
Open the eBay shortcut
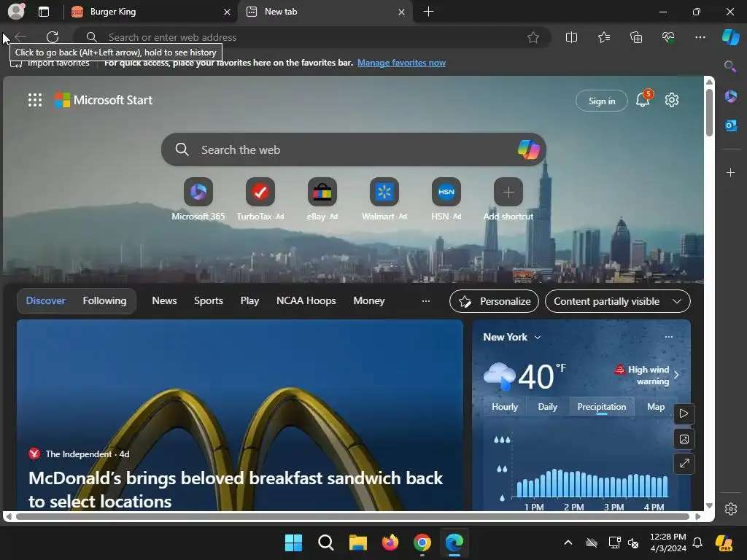click(322, 199)
